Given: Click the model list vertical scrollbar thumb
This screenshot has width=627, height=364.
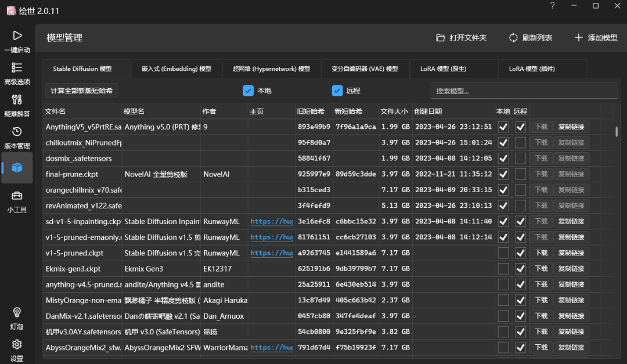Looking at the screenshot, I should [x=616, y=132].
